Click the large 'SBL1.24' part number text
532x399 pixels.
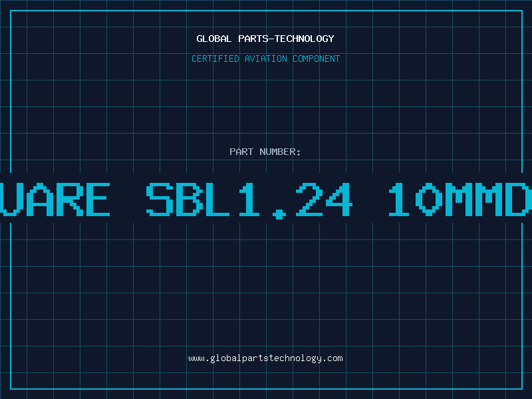click(249, 200)
